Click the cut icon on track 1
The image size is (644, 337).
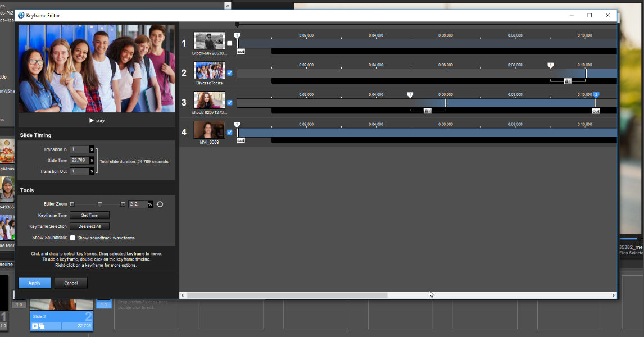[241, 51]
